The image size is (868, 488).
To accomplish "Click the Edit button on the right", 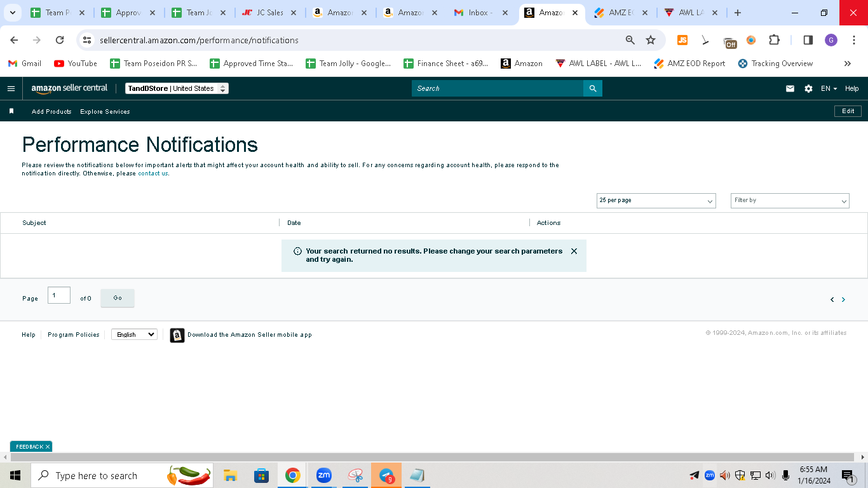I will coord(848,111).
